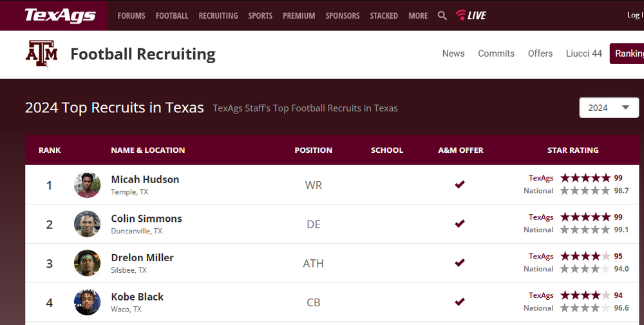The height and width of the screenshot is (325, 644).
Task: Click Drelon Miller's profile photo
Action: pyautogui.click(x=87, y=263)
